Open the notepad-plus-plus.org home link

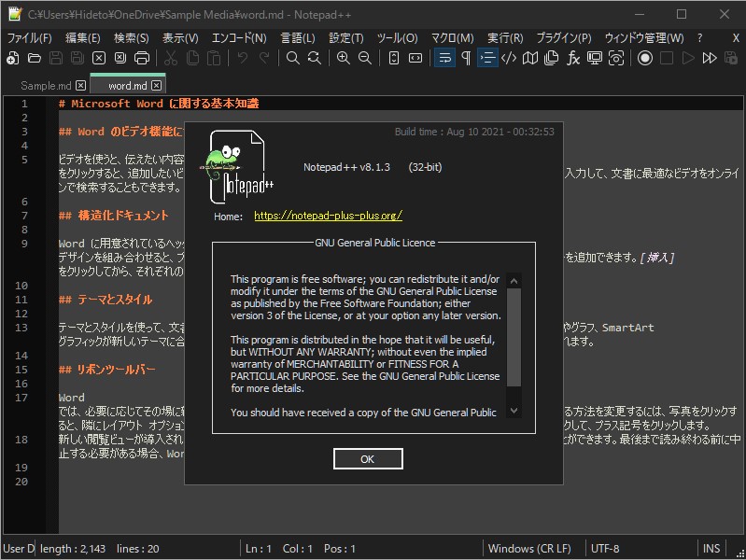click(329, 216)
